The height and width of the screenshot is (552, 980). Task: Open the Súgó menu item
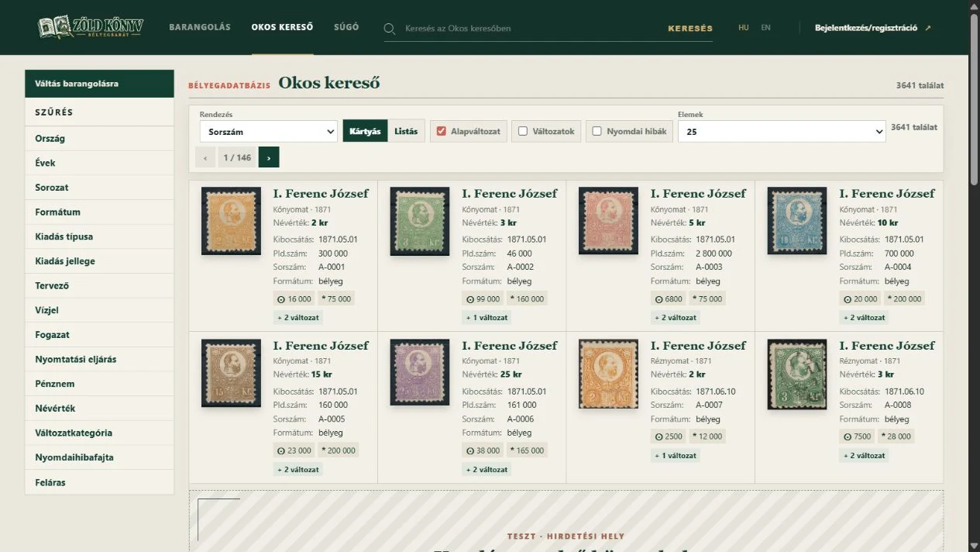346,27
